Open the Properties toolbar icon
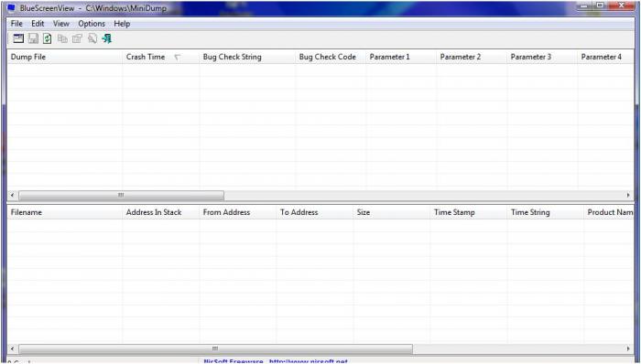Screen dimensions: 641x364 77,38
